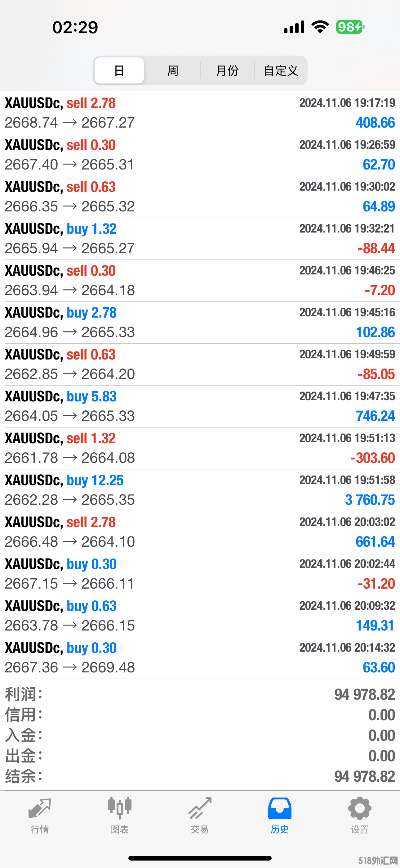
Task: Select the buy 5.83 trade row
Action: pyautogui.click(x=200, y=406)
